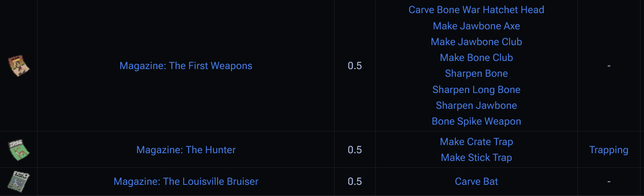Screen dimensions: 644x196
Task: Open Sharpen Long Bone recipe link
Action: tap(476, 90)
